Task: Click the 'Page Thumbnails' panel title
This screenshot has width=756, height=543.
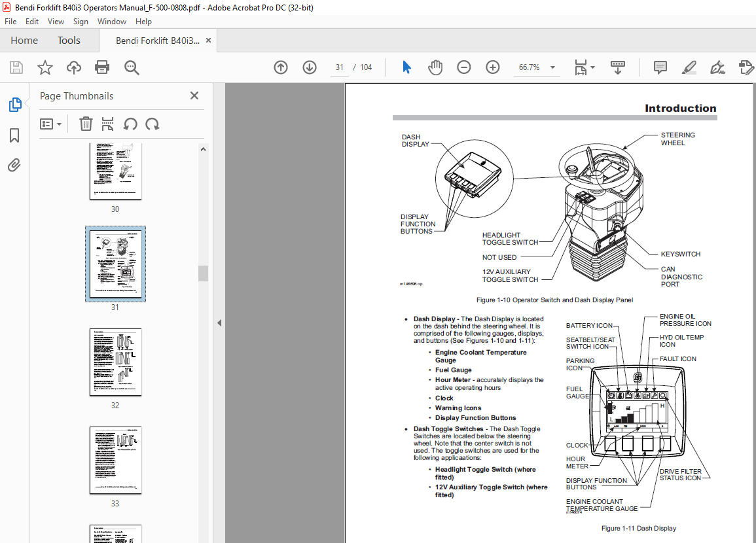Action: 77,96
